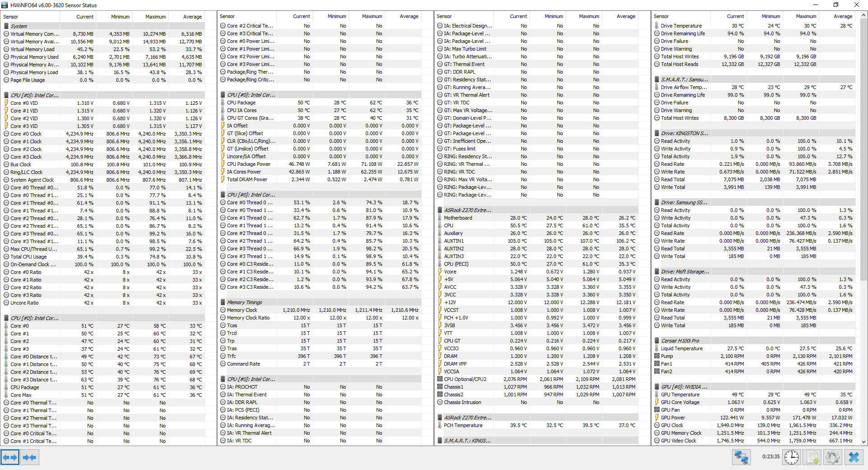Click the circle icon beside Memory Clock
This screenshot has height=470, width=868.
click(223, 310)
